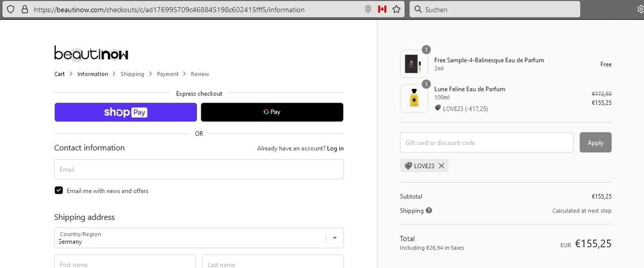Select Shipping breadcrumb step

tap(132, 74)
